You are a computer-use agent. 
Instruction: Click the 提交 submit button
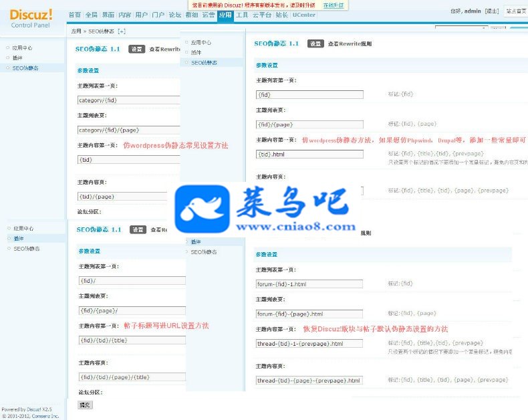click(85, 405)
